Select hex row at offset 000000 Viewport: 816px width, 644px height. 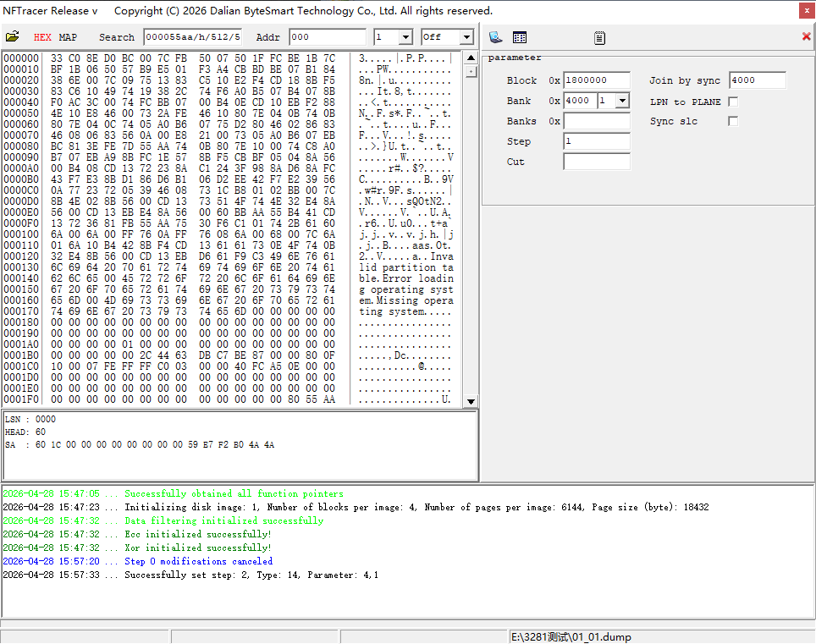click(229, 58)
